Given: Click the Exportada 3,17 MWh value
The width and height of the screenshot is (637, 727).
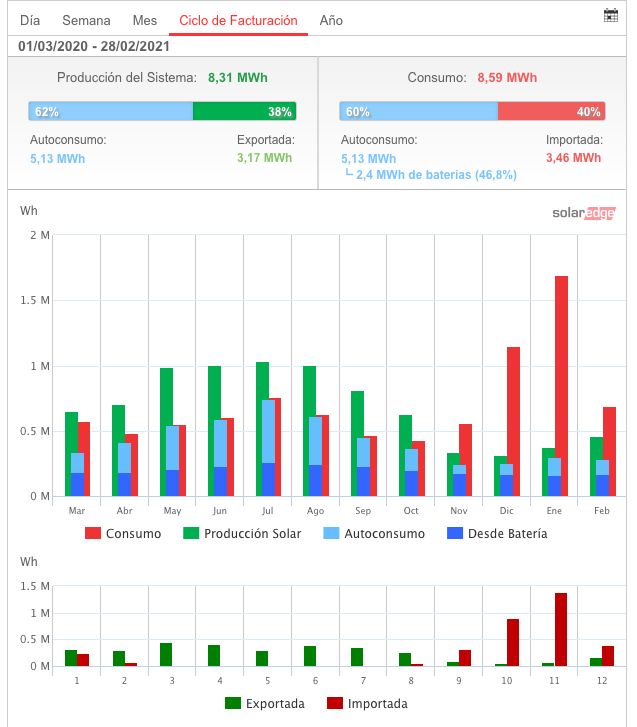Looking at the screenshot, I should pyautogui.click(x=265, y=158).
